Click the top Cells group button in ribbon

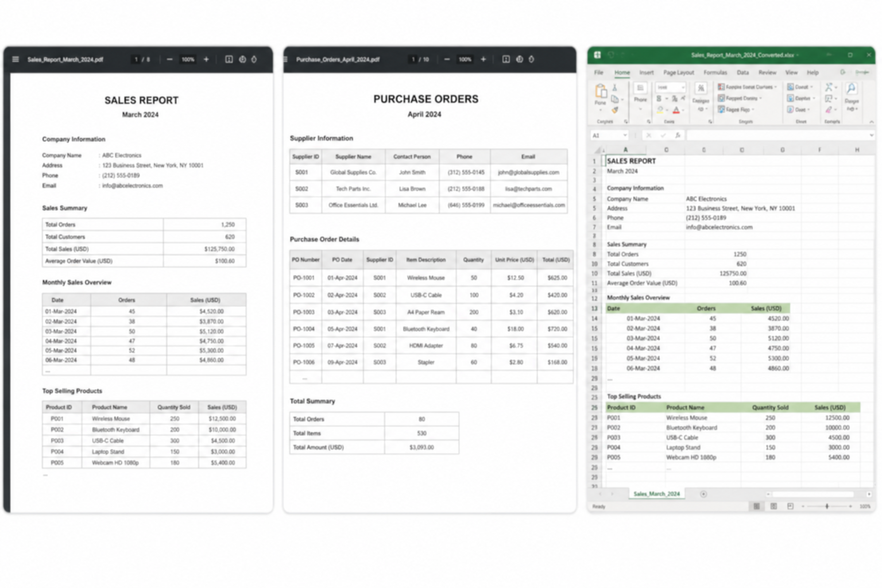click(800, 87)
